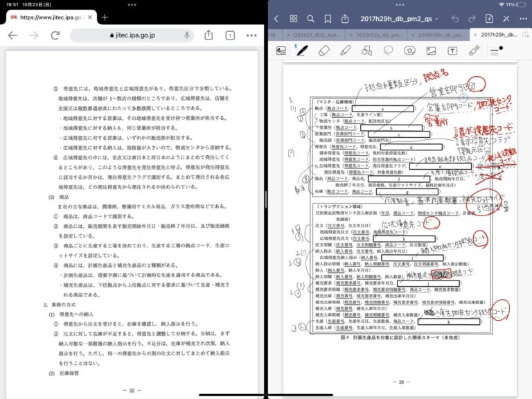Open the multitasking dots above the browser
This screenshot has width=532, height=399.
(x=132, y=5)
